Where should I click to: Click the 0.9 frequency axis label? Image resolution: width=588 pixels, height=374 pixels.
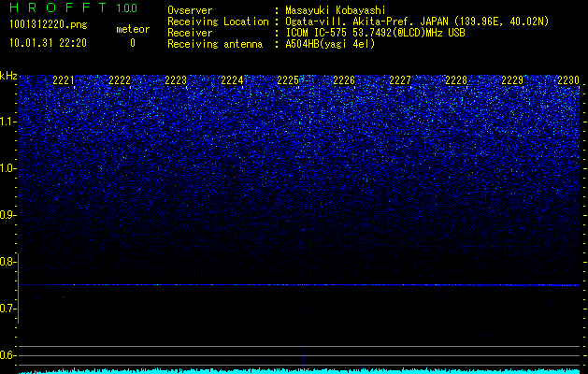(x=7, y=215)
